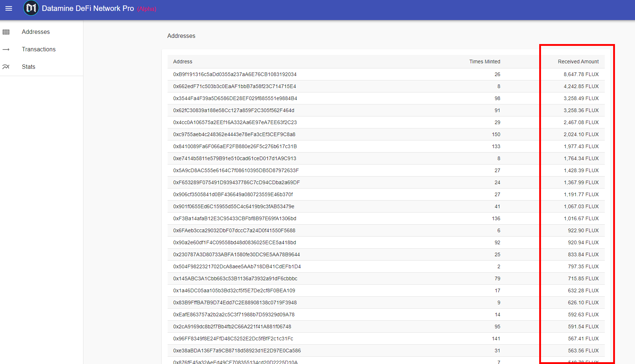Image resolution: width=635 pixels, height=364 pixels.
Task: Click the Stats chart icon in sidebar
Action: pos(6,67)
